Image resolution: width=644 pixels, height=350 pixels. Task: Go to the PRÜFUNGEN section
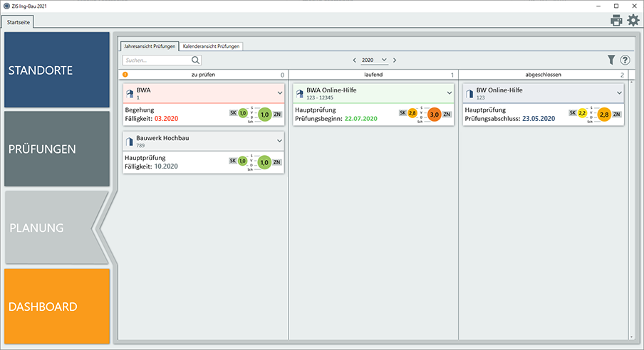point(57,149)
